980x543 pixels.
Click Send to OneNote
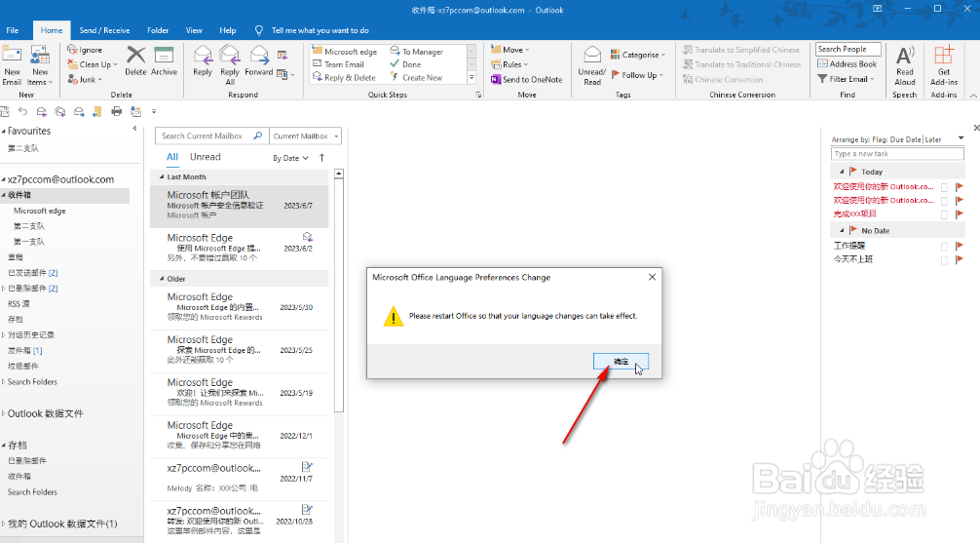coord(526,79)
